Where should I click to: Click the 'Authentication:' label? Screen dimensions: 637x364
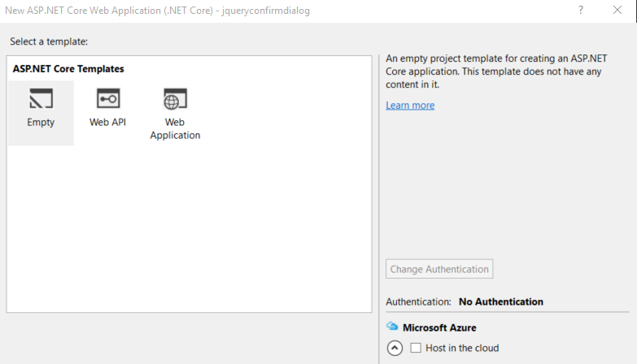418,301
